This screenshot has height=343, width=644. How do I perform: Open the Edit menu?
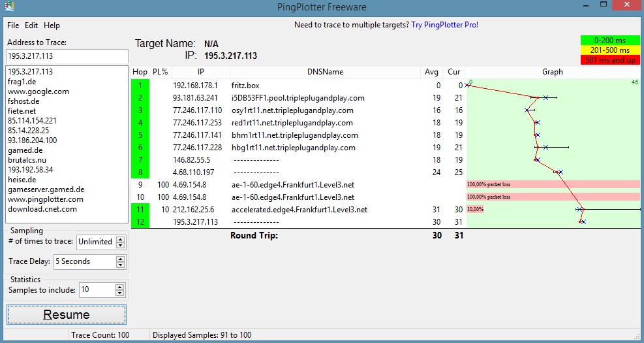pyautogui.click(x=31, y=25)
